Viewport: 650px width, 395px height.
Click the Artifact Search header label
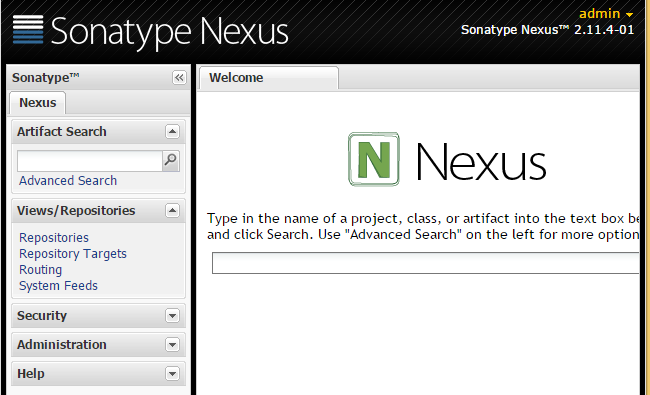click(x=62, y=132)
